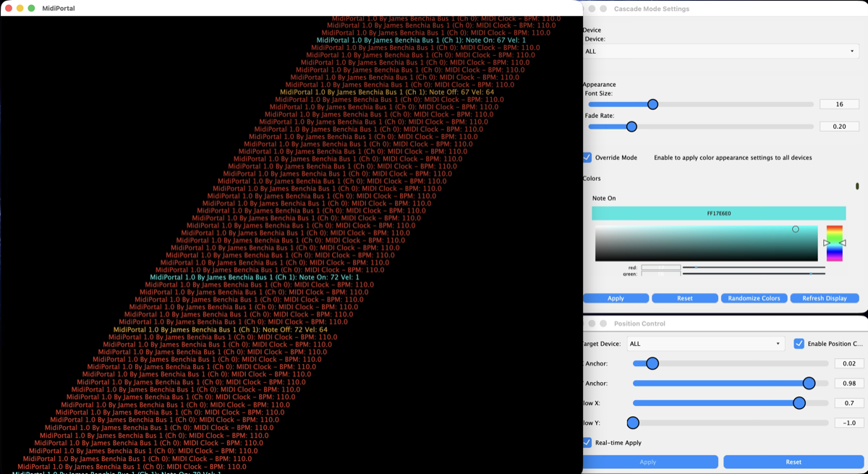Viewport: 868px width, 474px height.
Task: Click the Flow X value field showing 0.7
Action: [x=848, y=402]
